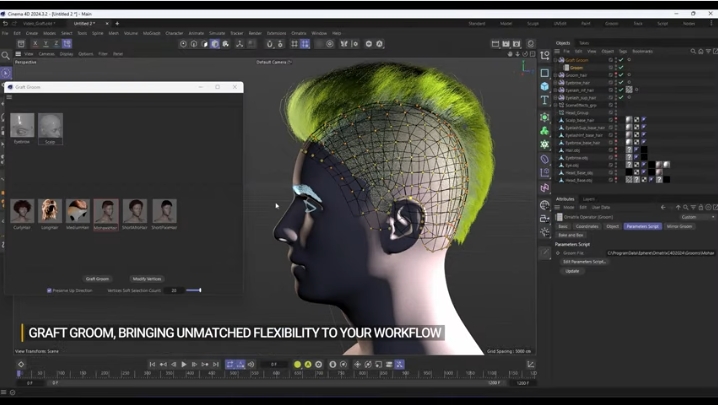Click the Graft Groom button
This screenshot has width=718, height=405.
(x=97, y=279)
